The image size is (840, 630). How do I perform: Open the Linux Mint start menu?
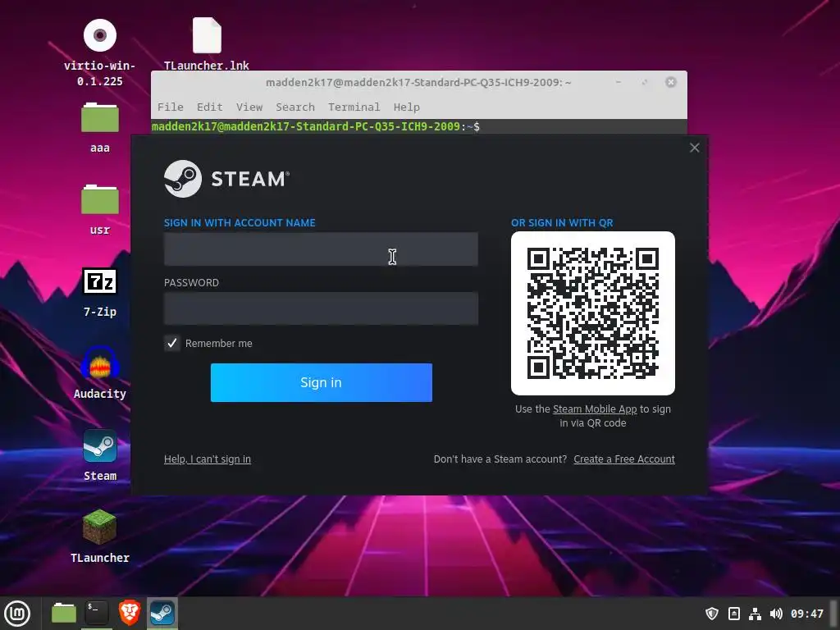(x=17, y=614)
